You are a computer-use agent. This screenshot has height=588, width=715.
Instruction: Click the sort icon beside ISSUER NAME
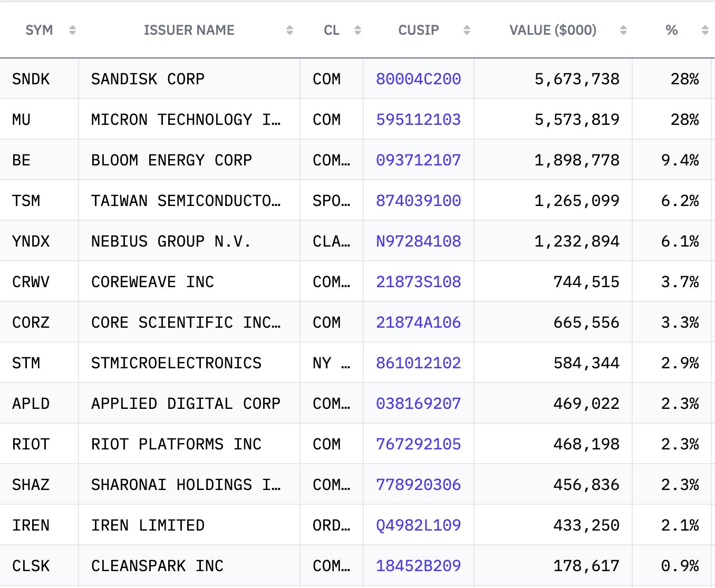pos(289,31)
